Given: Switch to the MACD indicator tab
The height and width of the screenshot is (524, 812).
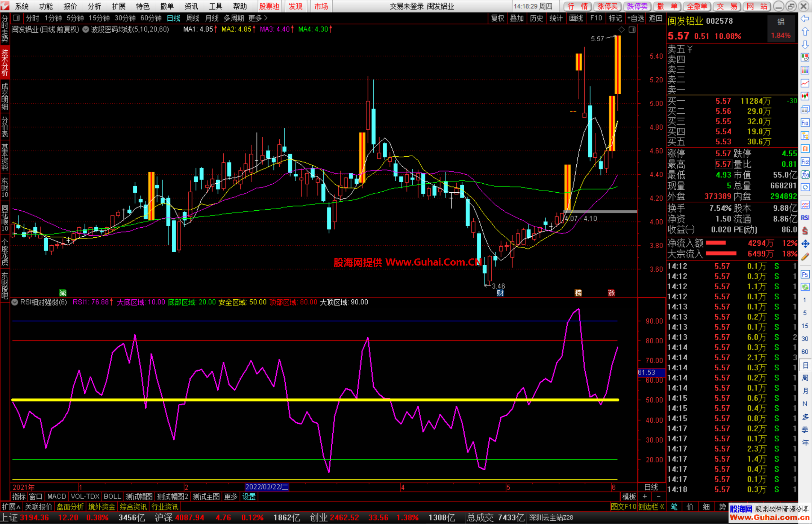Looking at the screenshot, I should [x=57, y=497].
